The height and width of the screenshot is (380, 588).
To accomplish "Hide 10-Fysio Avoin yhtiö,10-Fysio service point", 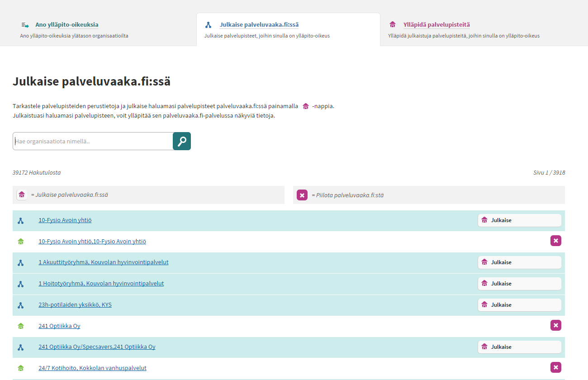I will [556, 241].
